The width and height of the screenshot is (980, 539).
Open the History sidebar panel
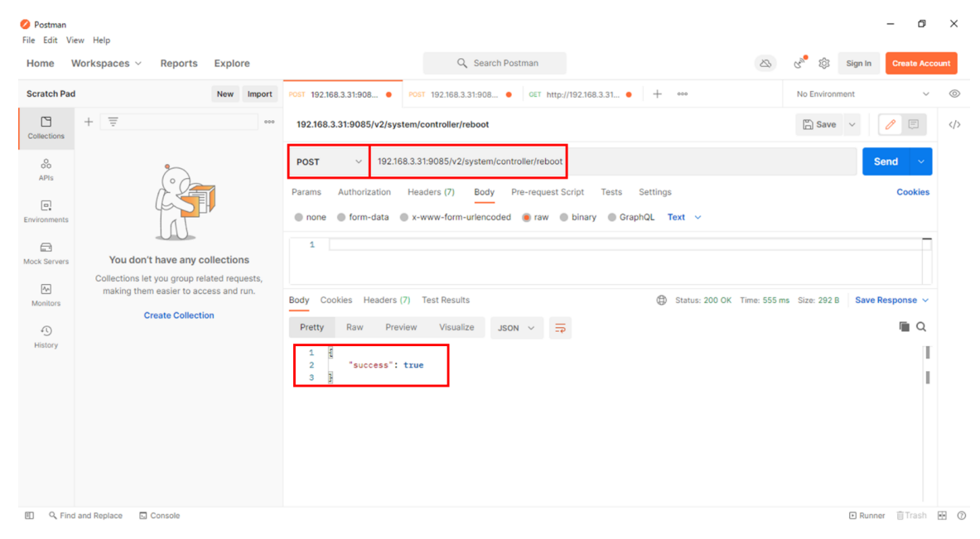pyautogui.click(x=46, y=336)
